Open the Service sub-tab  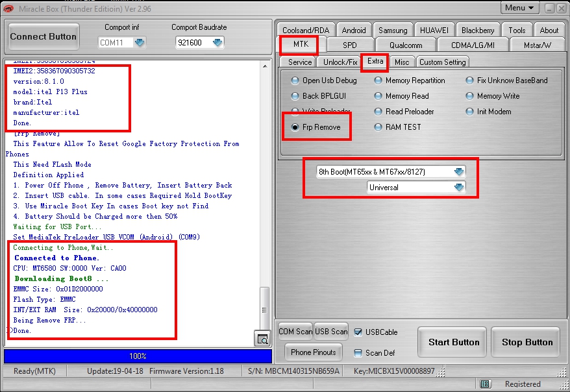pos(300,62)
